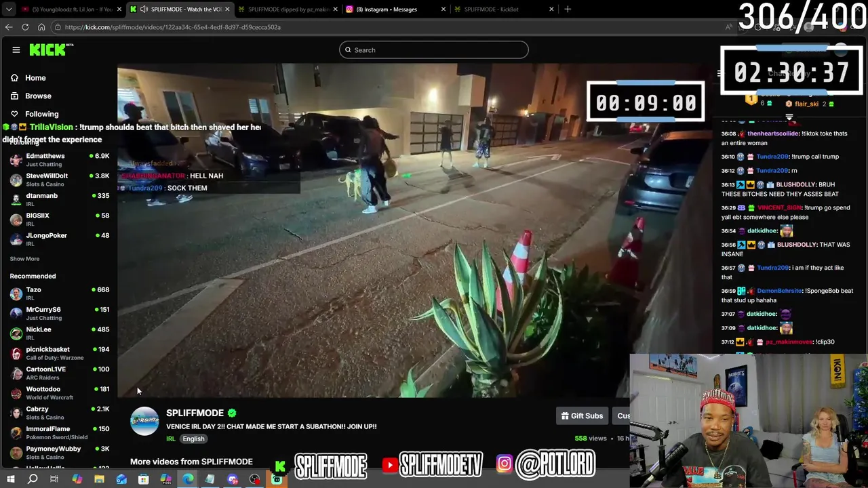Viewport: 868px width, 488px height.
Task: Click thenheartscollide username in chat
Action: [773, 134]
